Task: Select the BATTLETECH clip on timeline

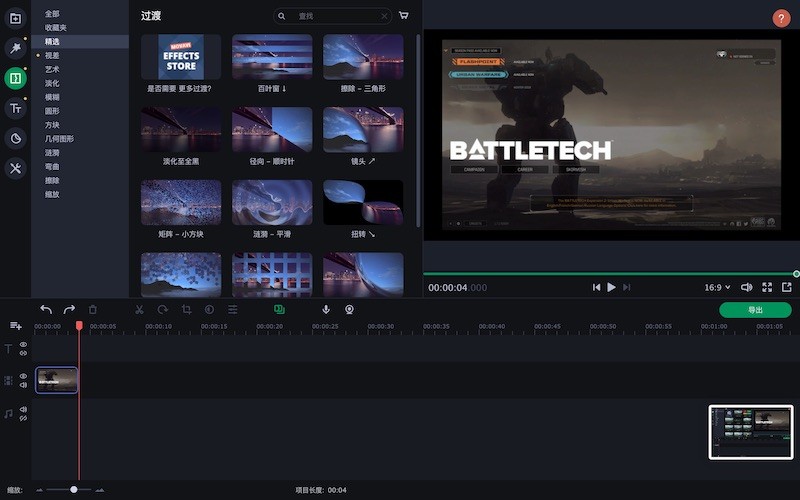Action: 57,380
